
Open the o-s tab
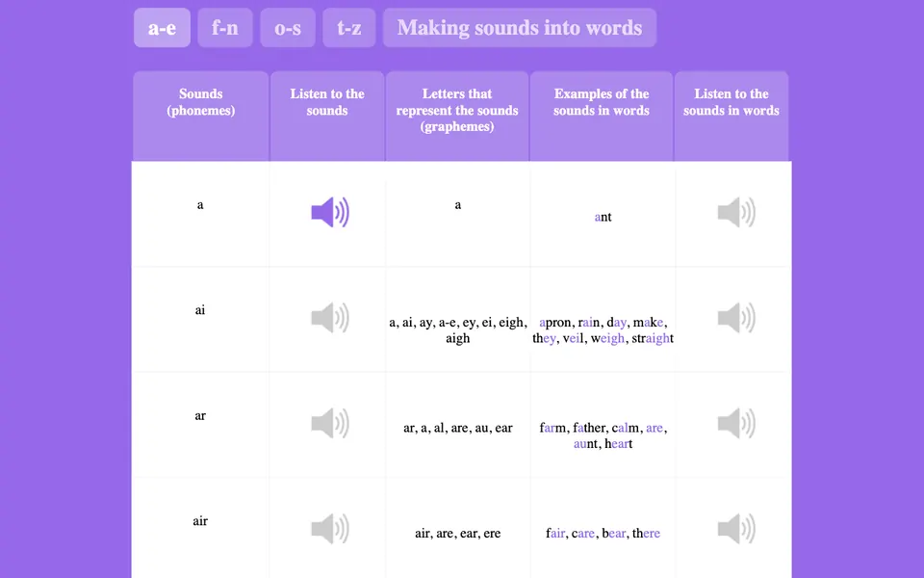pos(288,28)
